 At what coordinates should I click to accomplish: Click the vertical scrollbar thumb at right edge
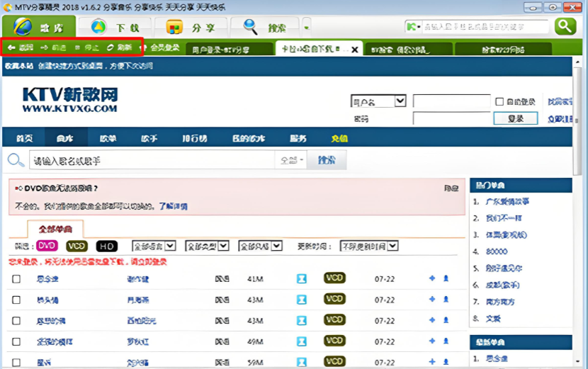click(577, 120)
